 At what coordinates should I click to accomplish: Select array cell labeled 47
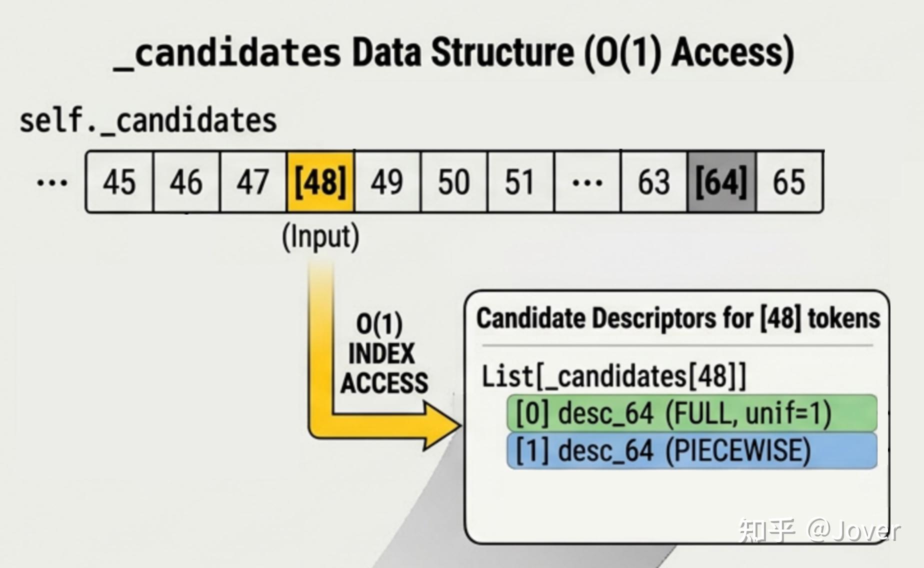coord(253,182)
